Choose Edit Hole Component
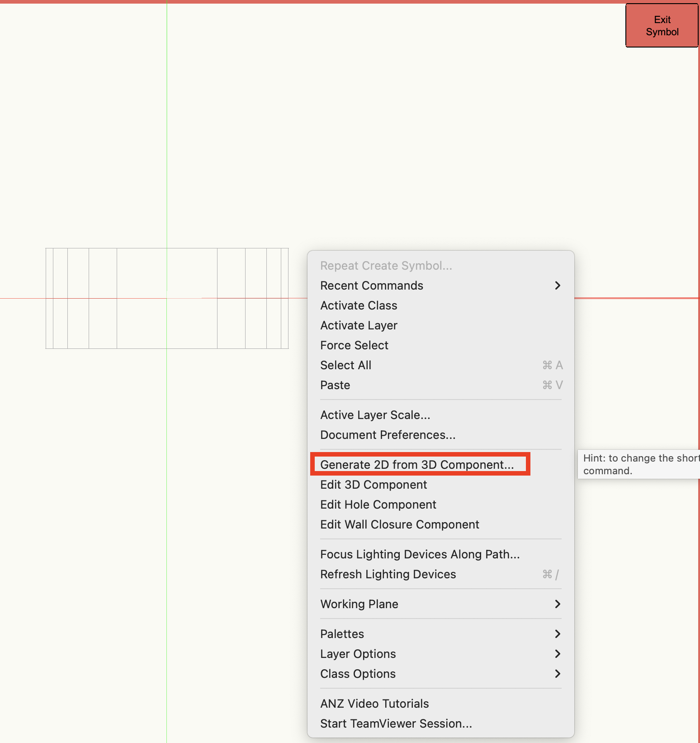Viewport: 700px width, 743px height. click(378, 505)
